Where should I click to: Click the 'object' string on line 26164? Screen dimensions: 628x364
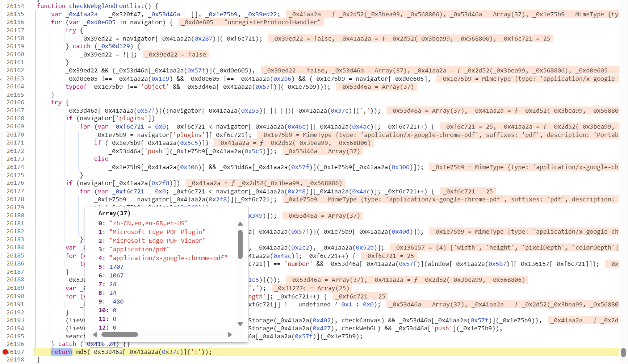point(155,87)
